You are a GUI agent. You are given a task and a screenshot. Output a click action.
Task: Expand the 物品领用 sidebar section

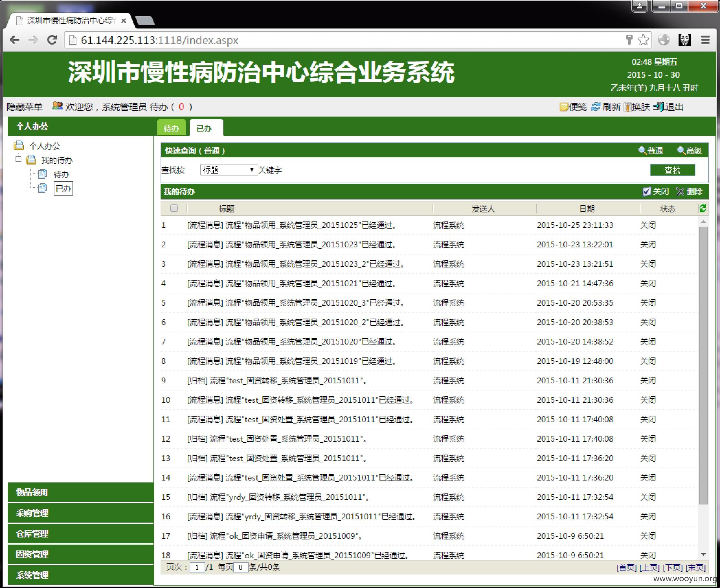pos(81,492)
